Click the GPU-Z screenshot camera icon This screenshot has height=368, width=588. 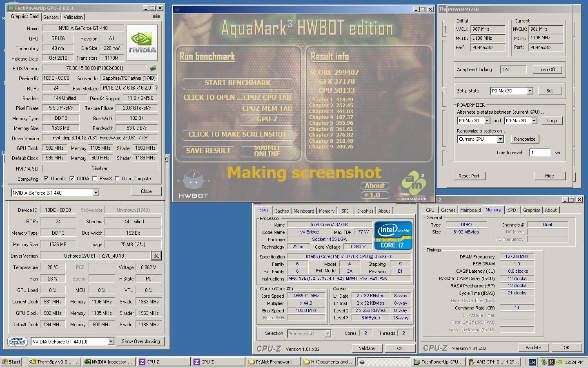tap(156, 16)
